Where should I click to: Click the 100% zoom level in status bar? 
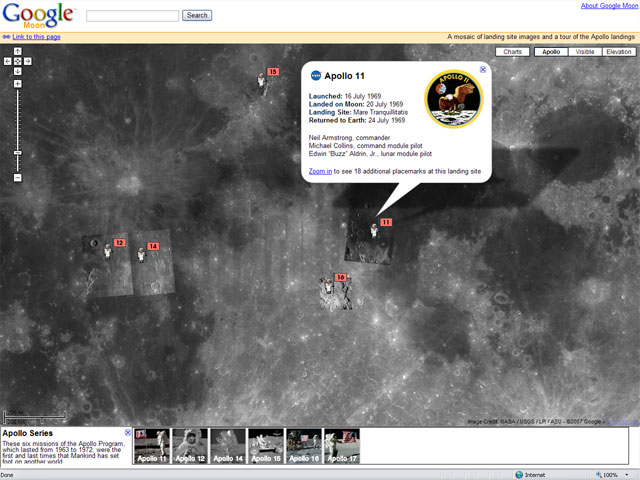610,475
